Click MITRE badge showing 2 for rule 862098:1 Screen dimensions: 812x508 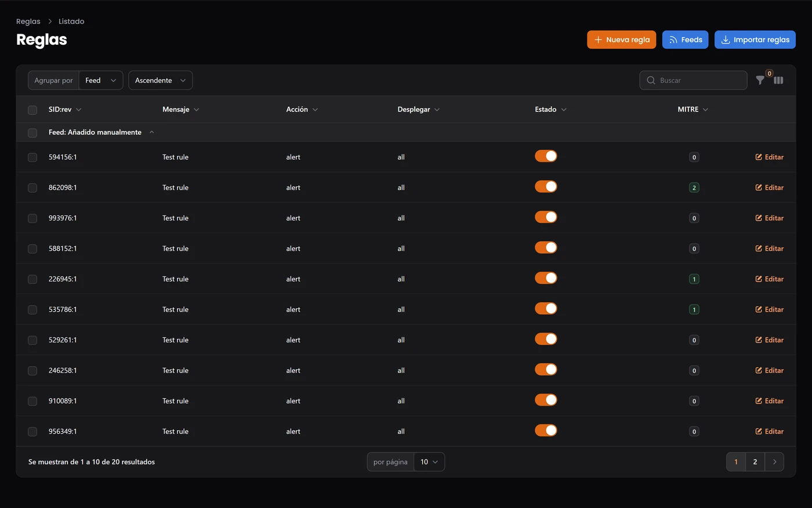tap(694, 188)
